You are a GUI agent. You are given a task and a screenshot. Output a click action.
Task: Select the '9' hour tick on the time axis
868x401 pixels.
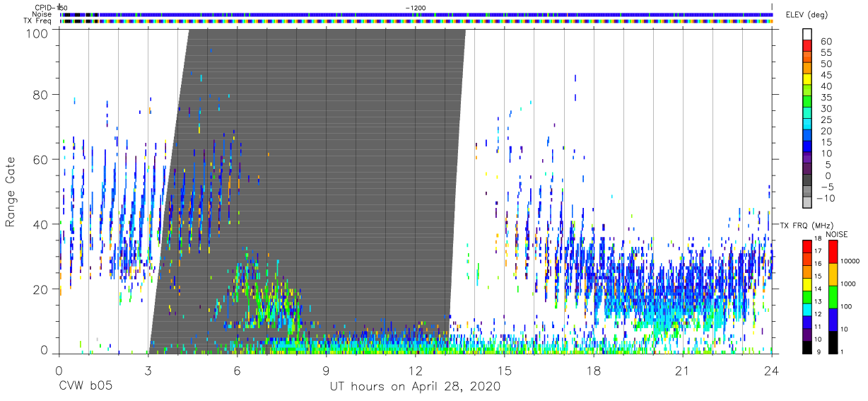tap(326, 371)
